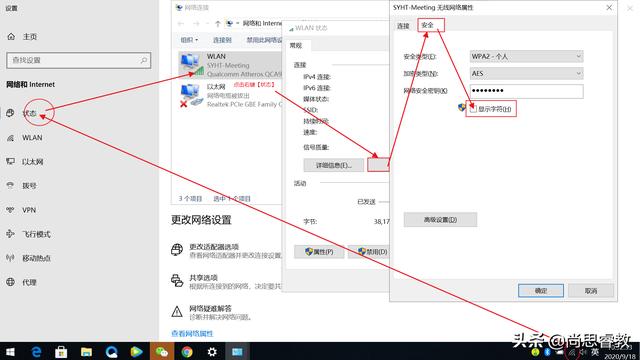The image size is (640, 360).
Task: Click the blue Q browser taskbar icon
Action: (x=111, y=352)
